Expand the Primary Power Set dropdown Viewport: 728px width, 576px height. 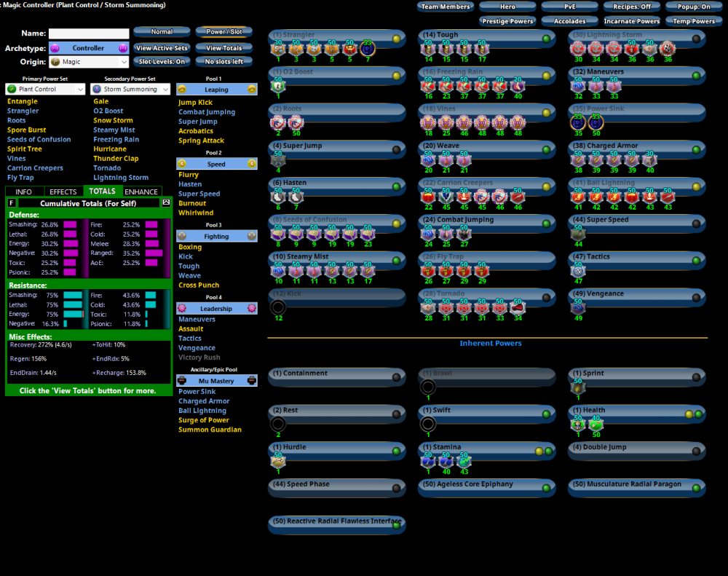coord(45,90)
